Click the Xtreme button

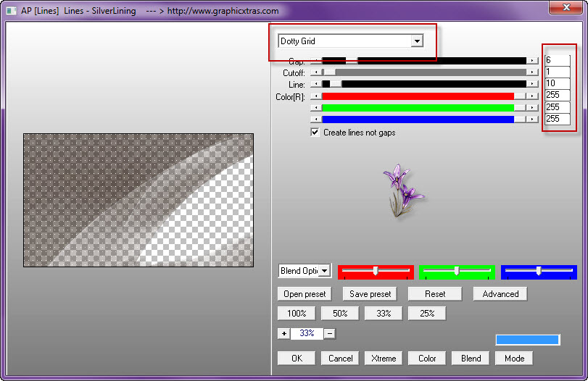(384, 358)
